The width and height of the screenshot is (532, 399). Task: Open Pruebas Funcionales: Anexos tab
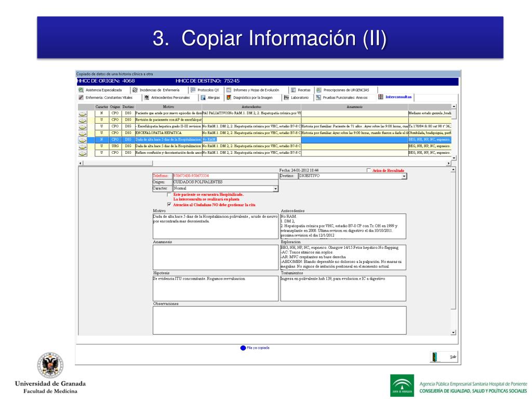345,97
